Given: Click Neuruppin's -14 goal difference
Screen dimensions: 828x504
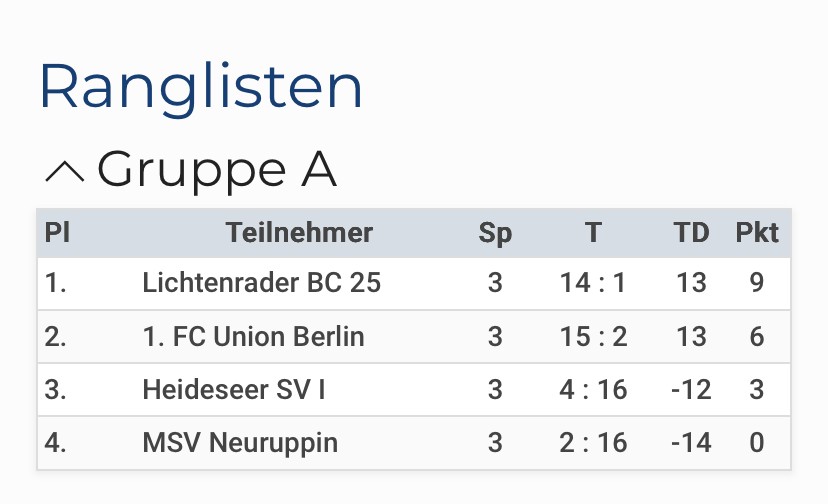Looking at the screenshot, I should pos(691,442).
